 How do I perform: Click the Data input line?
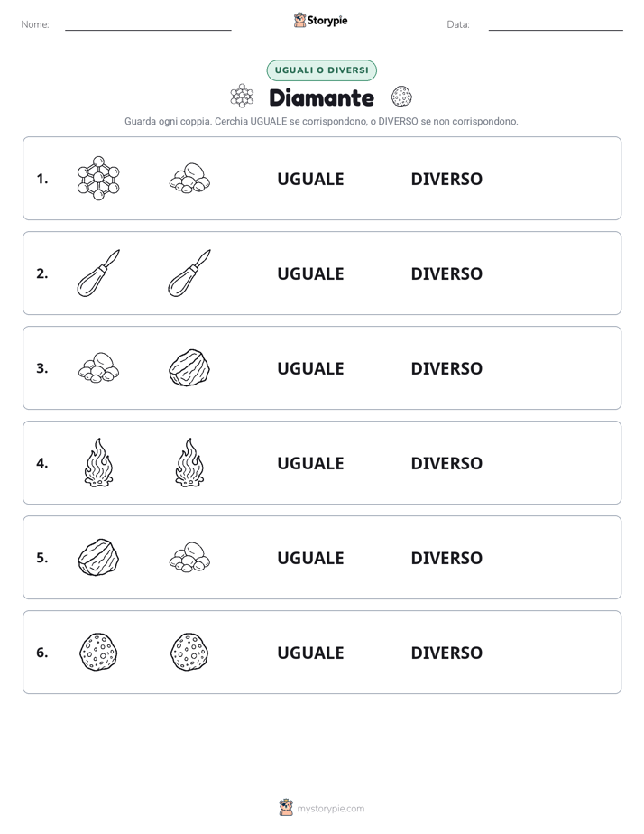point(556,26)
